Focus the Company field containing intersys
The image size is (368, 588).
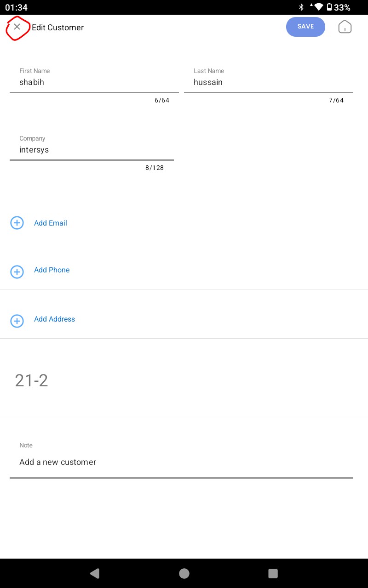tap(92, 147)
